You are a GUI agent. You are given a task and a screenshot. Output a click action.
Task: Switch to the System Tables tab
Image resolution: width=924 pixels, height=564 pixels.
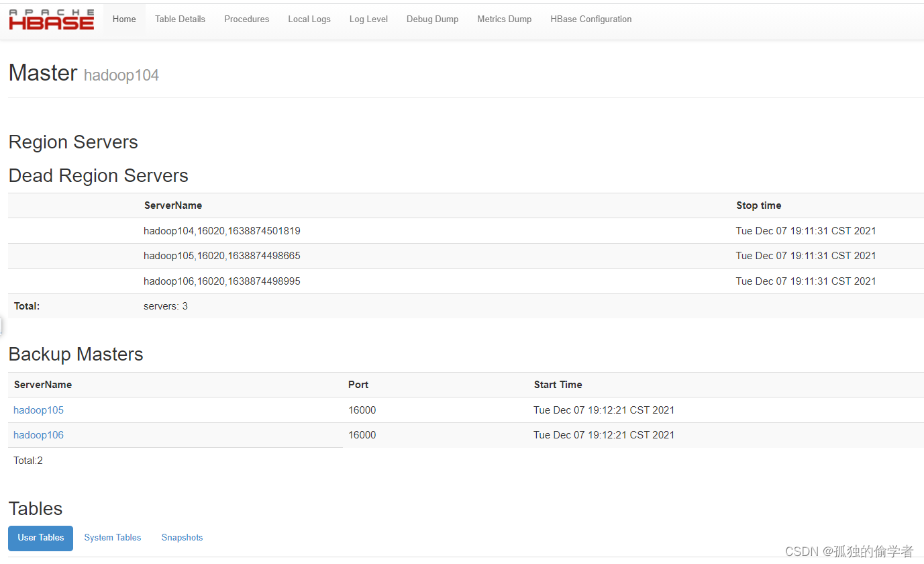(113, 538)
